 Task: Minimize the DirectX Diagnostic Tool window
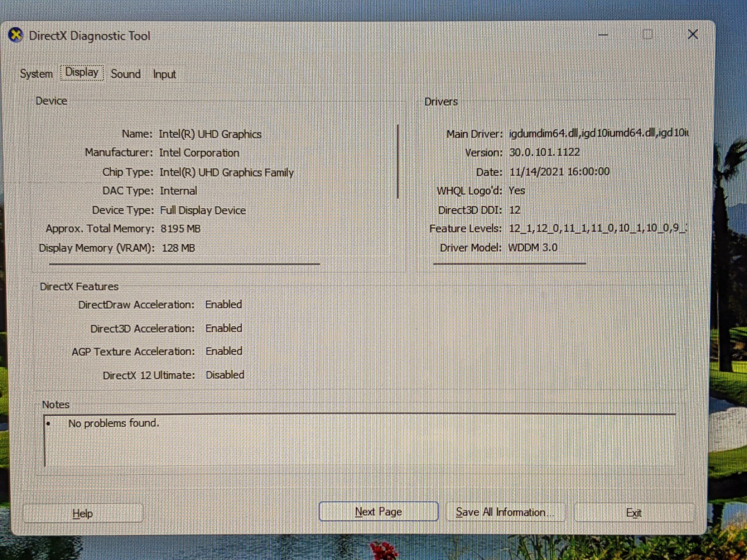click(603, 35)
